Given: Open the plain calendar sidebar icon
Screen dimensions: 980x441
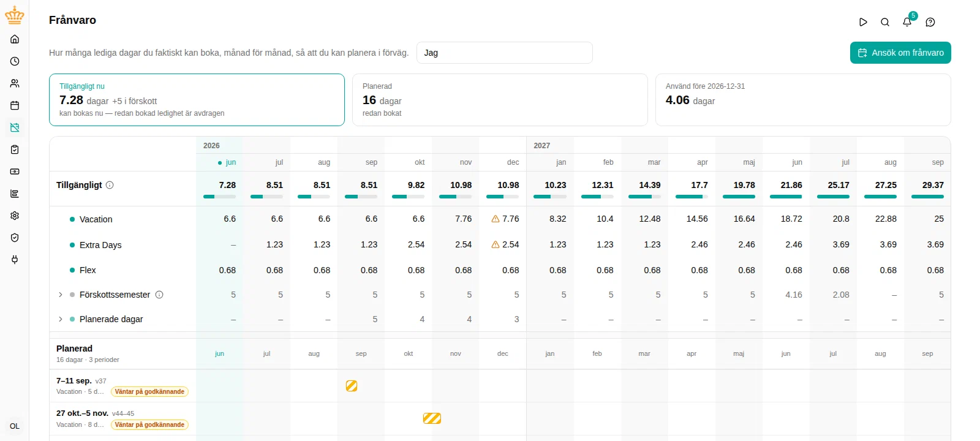Looking at the screenshot, I should pos(15,105).
